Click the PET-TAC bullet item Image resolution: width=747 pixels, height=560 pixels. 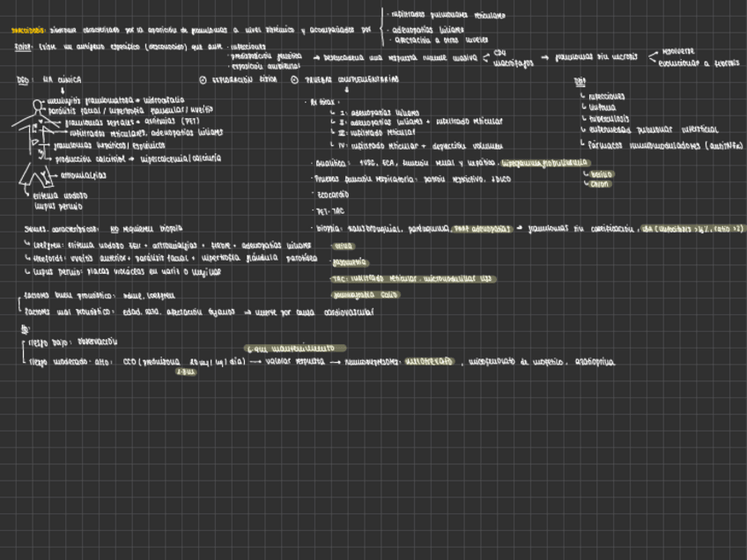328,211
